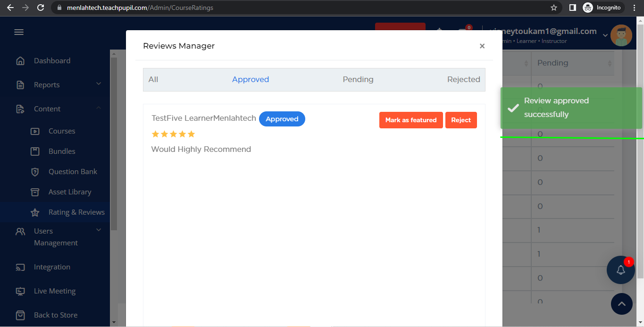The image size is (644, 327).
Task: Bookmark this page with the star icon
Action: click(554, 8)
